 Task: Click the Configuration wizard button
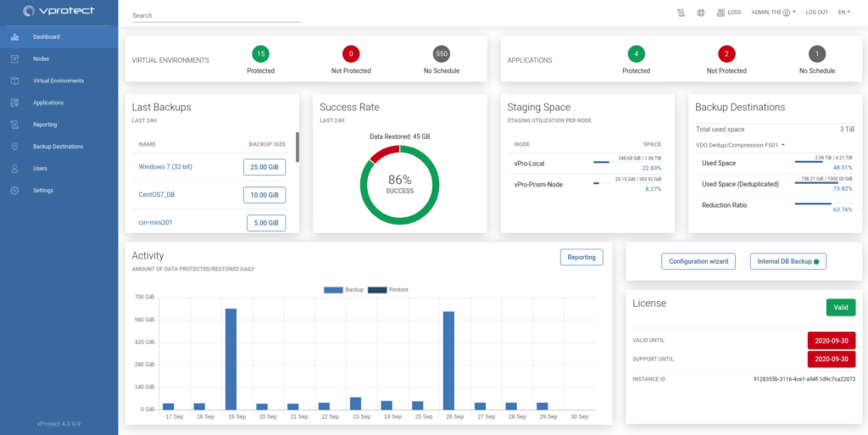[x=698, y=261]
